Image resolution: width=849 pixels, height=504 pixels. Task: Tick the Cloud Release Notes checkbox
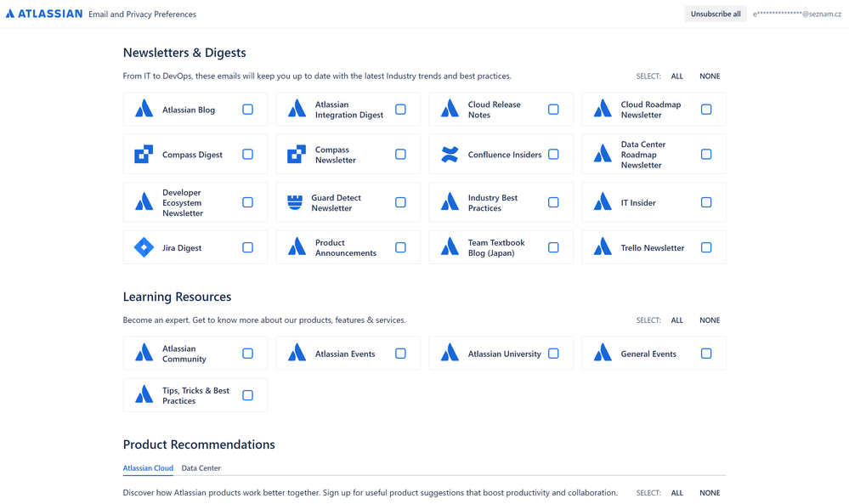coord(552,110)
